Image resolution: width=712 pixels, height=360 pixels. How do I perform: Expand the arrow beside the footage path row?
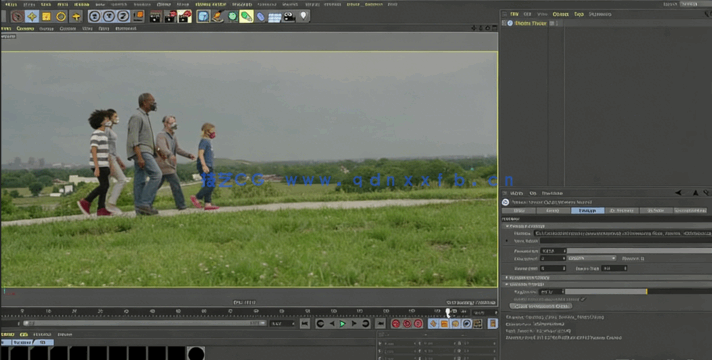tap(507, 241)
